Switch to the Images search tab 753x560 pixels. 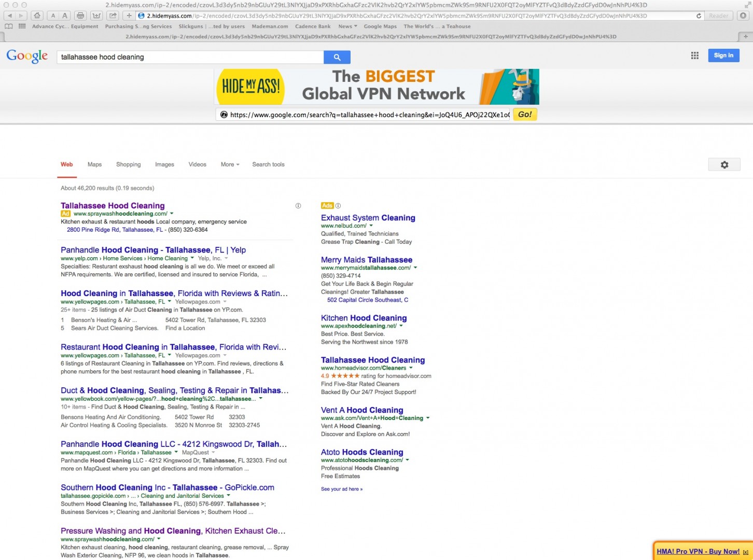click(x=164, y=164)
